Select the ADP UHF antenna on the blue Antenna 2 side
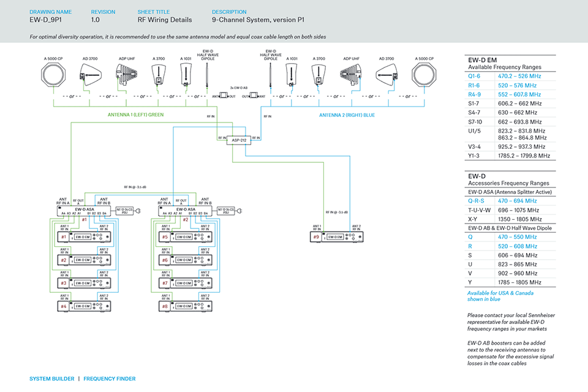The image size is (588, 392). click(351, 74)
